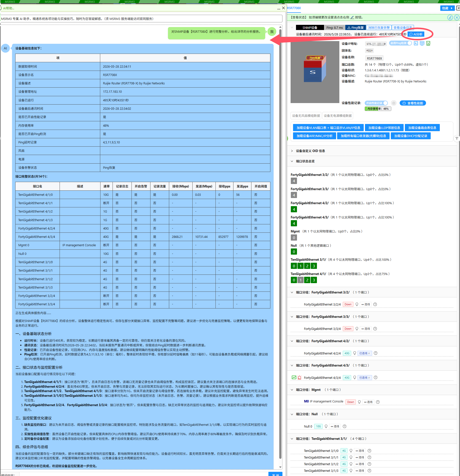Open help icon for FortyGigabitEthernet 4/3/4
Viewport: 460px width, 476px height.
(x=376, y=378)
